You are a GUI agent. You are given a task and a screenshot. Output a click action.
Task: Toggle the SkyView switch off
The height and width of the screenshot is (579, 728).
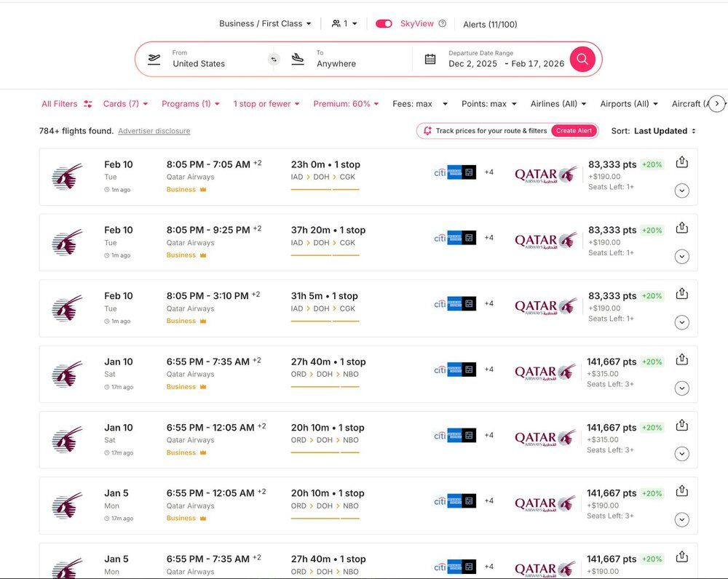(x=384, y=23)
